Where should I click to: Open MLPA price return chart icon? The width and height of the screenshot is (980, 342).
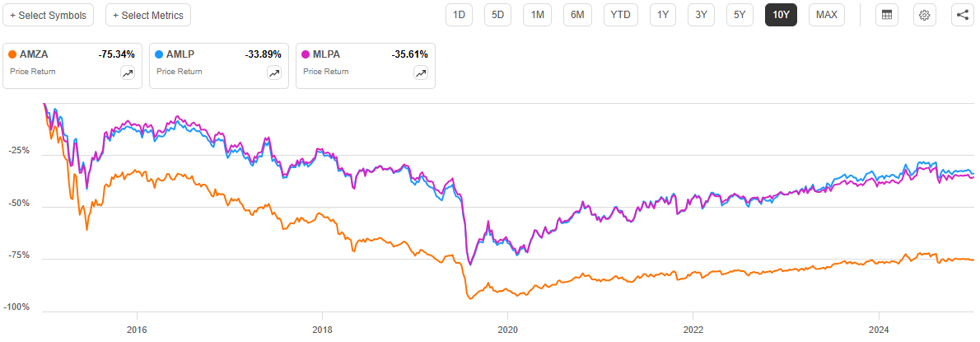421,73
